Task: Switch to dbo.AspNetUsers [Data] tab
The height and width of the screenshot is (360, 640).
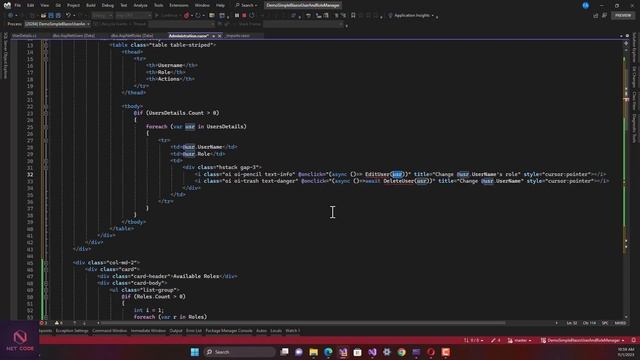Action: (73, 36)
